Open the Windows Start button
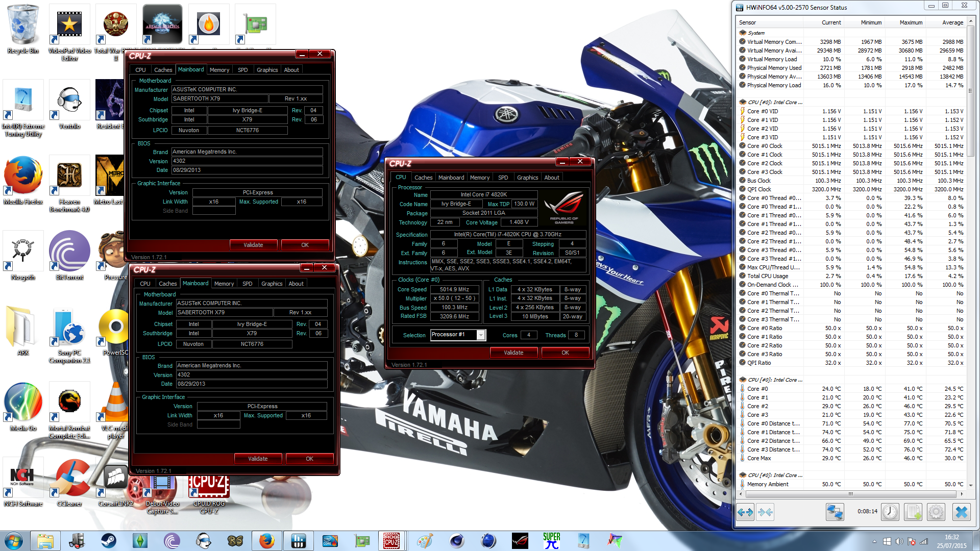The height and width of the screenshot is (551, 980). pyautogui.click(x=14, y=540)
